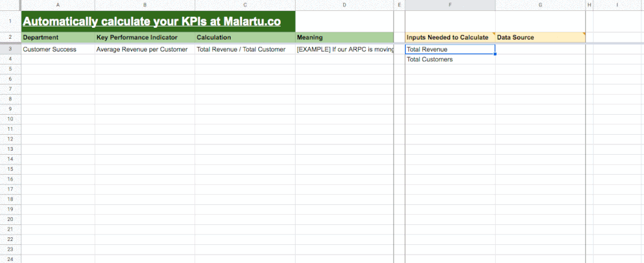Select the Key Performance Indicator header cell
The image size is (644, 263).
pyautogui.click(x=145, y=37)
